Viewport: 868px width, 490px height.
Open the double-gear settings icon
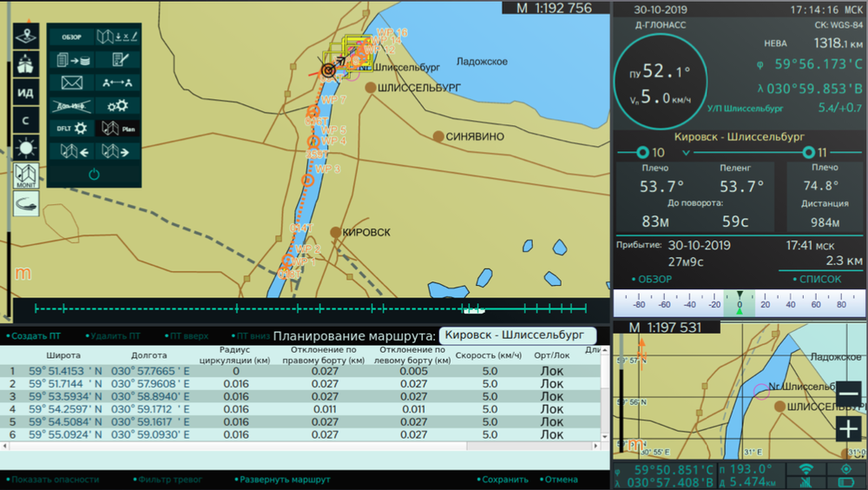[x=116, y=105]
